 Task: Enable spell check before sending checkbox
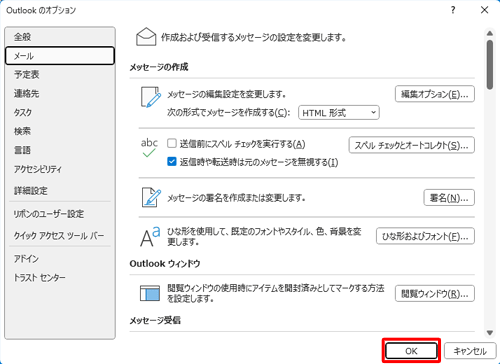(172, 144)
